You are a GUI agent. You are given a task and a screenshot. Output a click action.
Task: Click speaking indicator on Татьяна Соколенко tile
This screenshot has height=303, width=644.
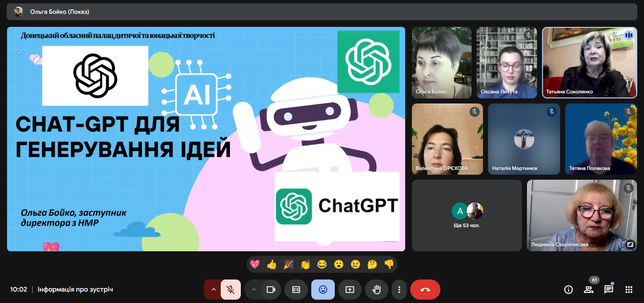629,35
